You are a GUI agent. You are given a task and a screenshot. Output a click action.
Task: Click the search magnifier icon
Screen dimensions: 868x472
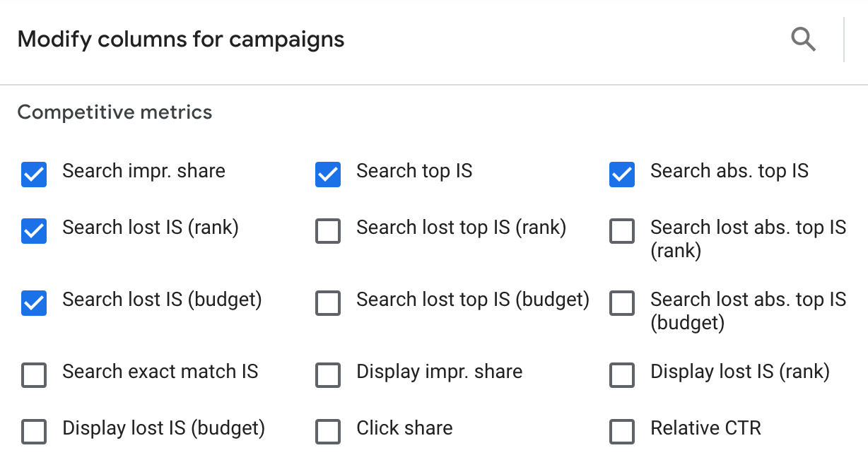click(x=803, y=40)
